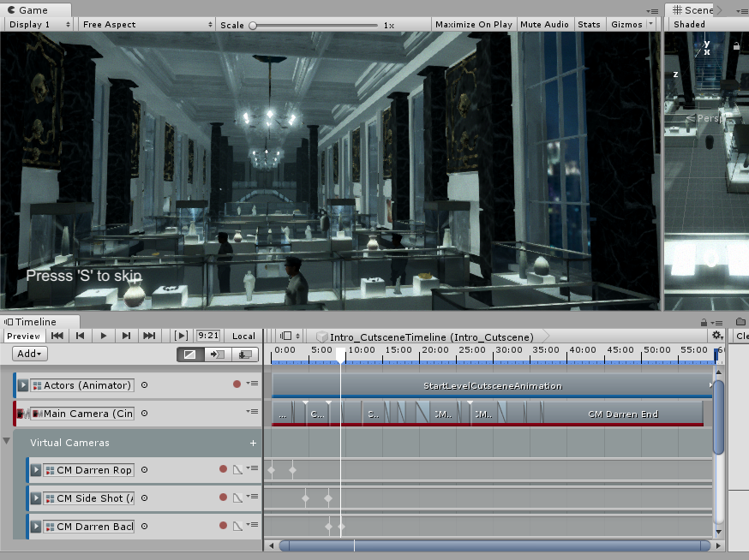This screenshot has height=560, width=749.
Task: Open object picker for CM Darren Bacl
Action: (144, 526)
